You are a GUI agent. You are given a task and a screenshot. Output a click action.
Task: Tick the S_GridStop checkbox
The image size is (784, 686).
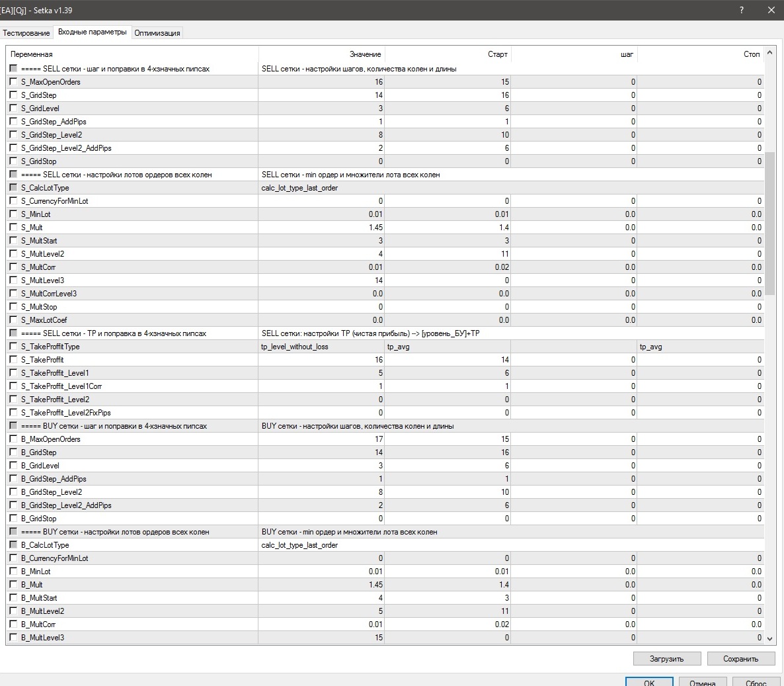click(x=13, y=161)
